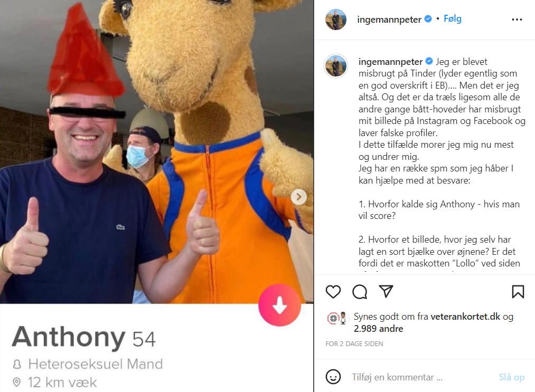Like the post with heart icon
Screen dimensions: 535x392
[333, 292]
